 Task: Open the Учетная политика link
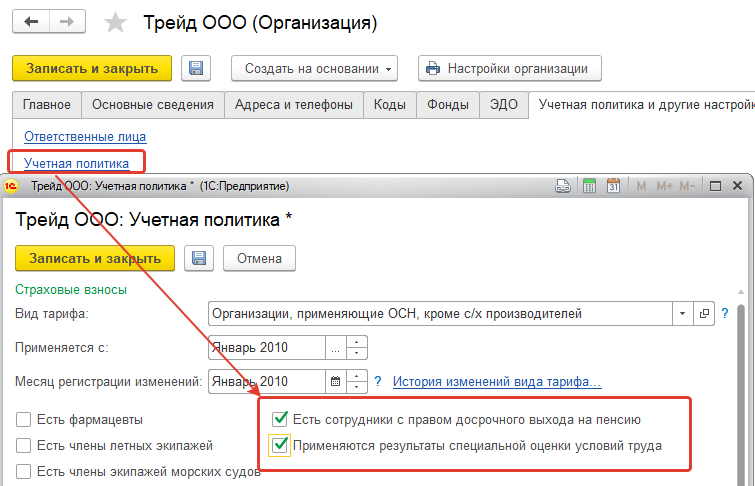[x=77, y=163]
